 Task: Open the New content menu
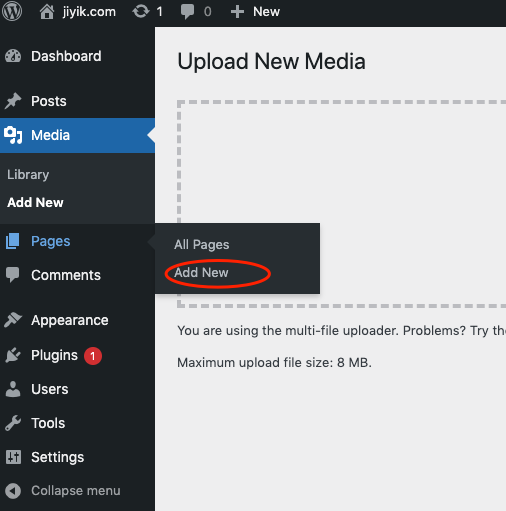[x=266, y=12]
